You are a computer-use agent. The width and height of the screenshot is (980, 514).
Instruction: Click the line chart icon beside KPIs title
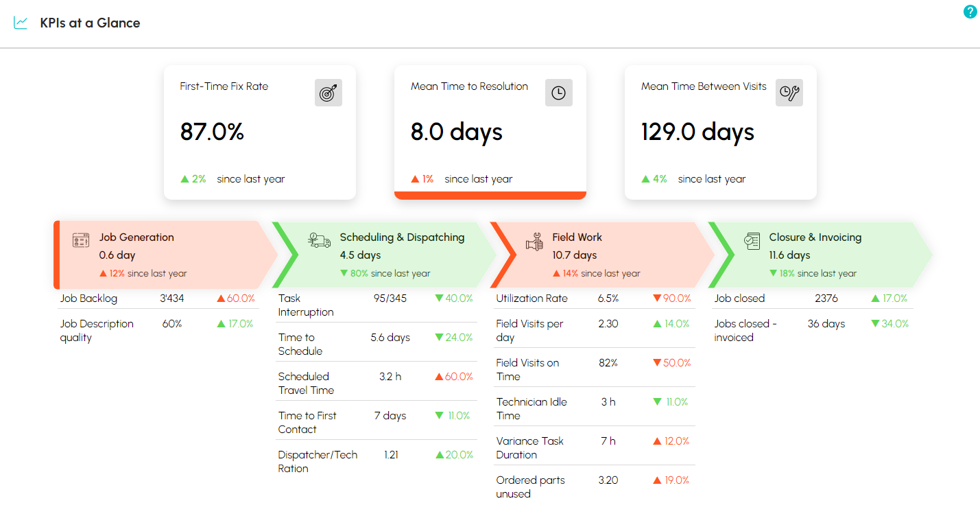[21, 23]
